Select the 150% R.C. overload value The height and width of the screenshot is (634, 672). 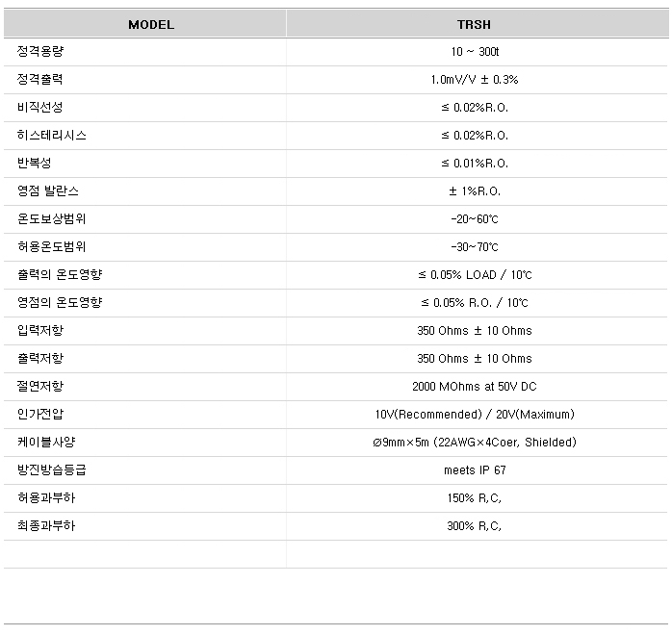[x=474, y=498]
